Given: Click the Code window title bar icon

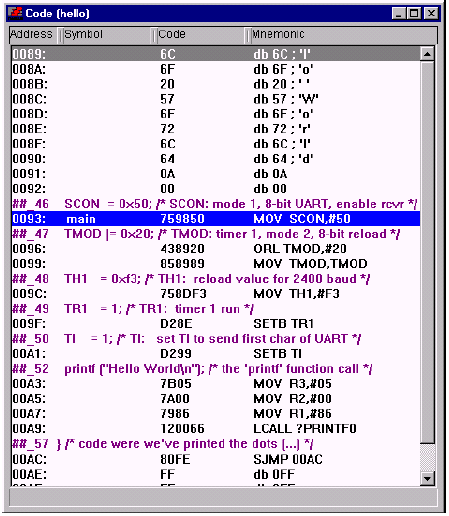Looking at the screenshot, I should point(15,13).
